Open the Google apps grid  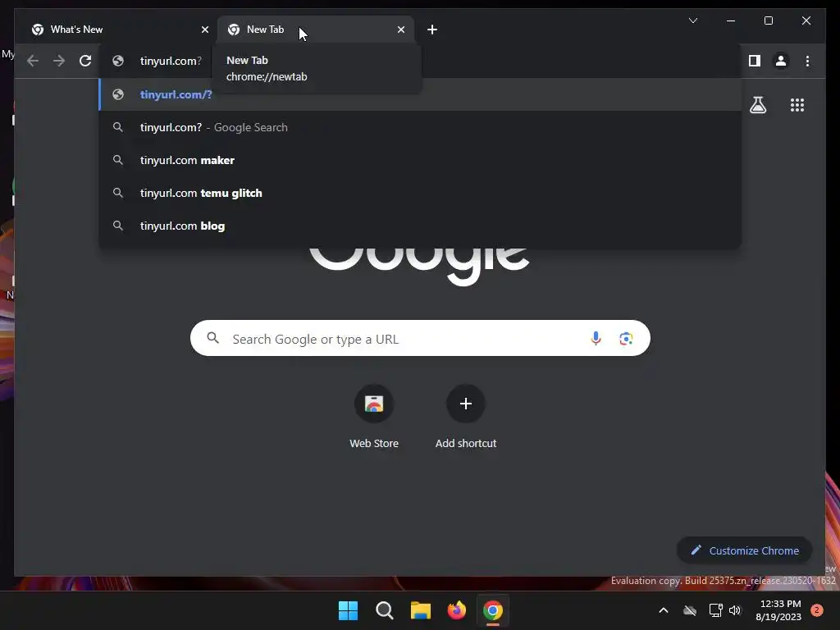(797, 105)
